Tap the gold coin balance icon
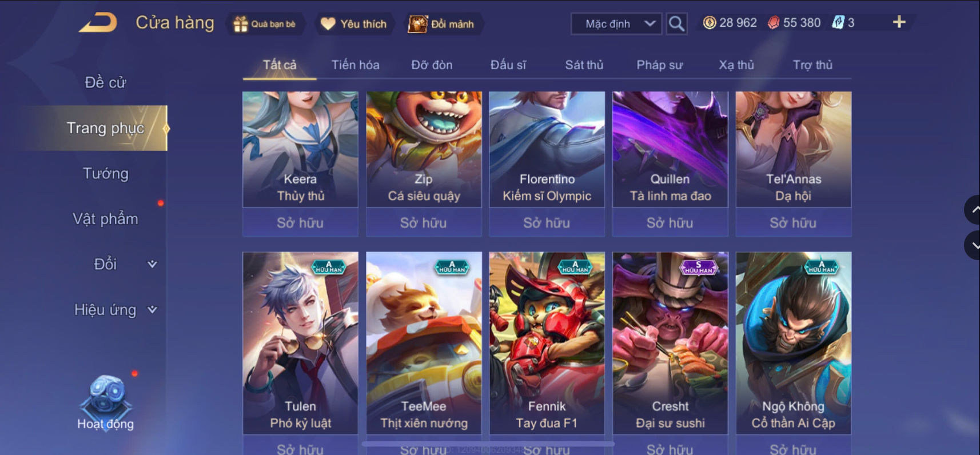 709,23
